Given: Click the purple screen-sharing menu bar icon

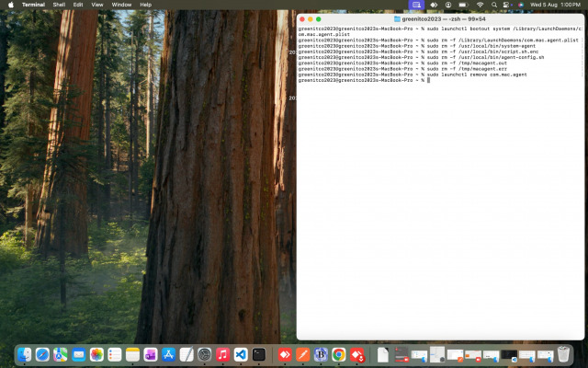Looking at the screenshot, I should click(x=416, y=5).
